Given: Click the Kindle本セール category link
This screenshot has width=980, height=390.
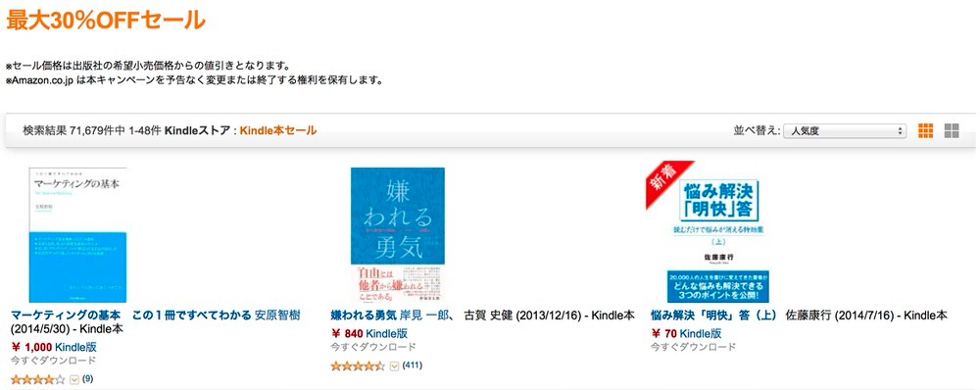Looking at the screenshot, I should pyautogui.click(x=278, y=130).
